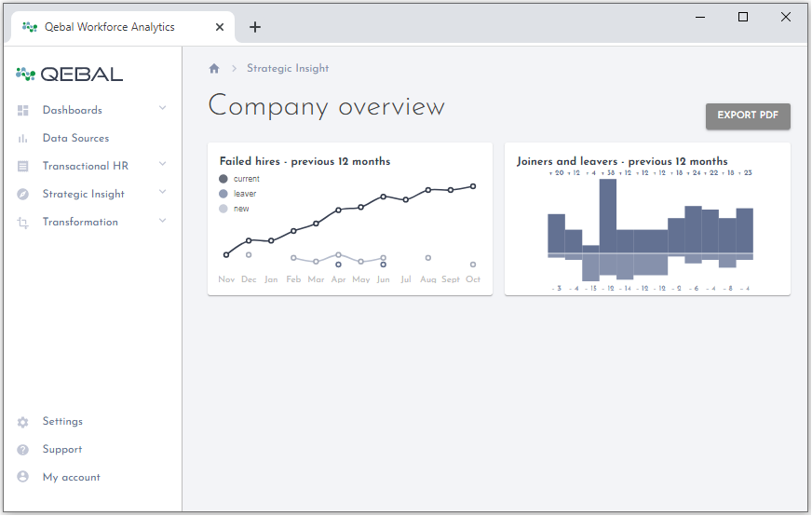Viewport: 812px width, 516px height.
Task: Click the Qebal logo in sidebar
Action: point(70,75)
